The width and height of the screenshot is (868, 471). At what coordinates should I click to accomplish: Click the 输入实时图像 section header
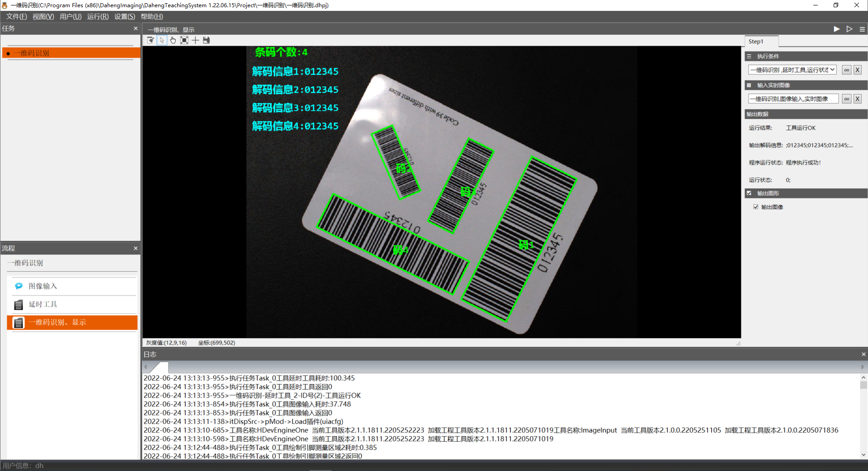806,85
